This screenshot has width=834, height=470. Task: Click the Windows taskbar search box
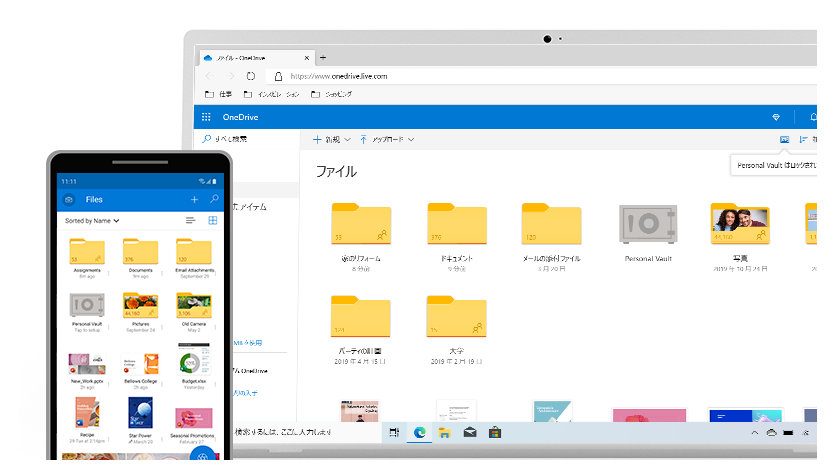(307, 432)
